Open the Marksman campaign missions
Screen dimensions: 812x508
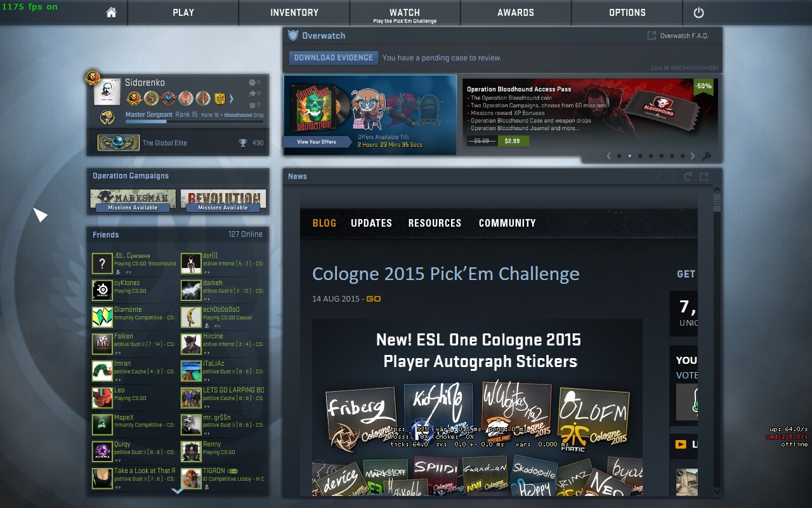tap(133, 200)
